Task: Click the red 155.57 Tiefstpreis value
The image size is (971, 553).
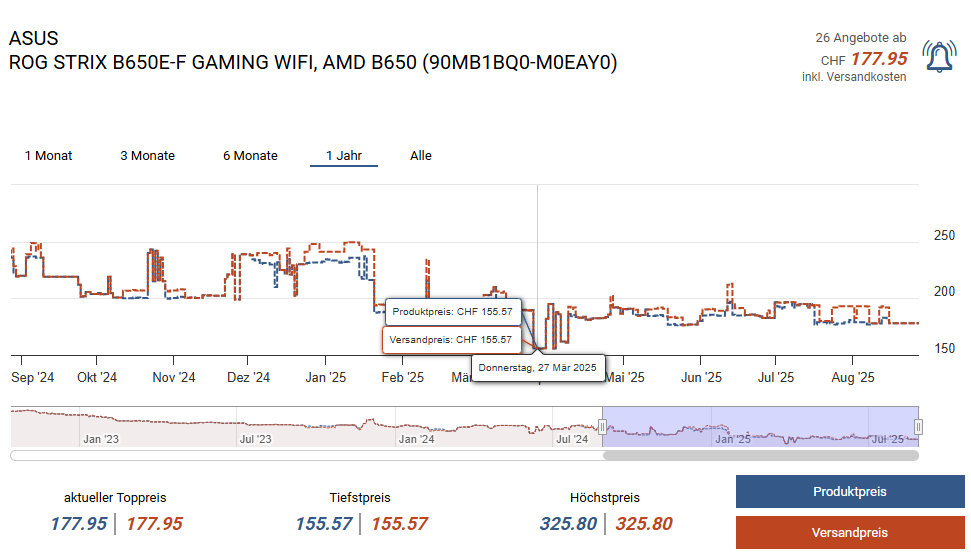Action: (x=399, y=524)
